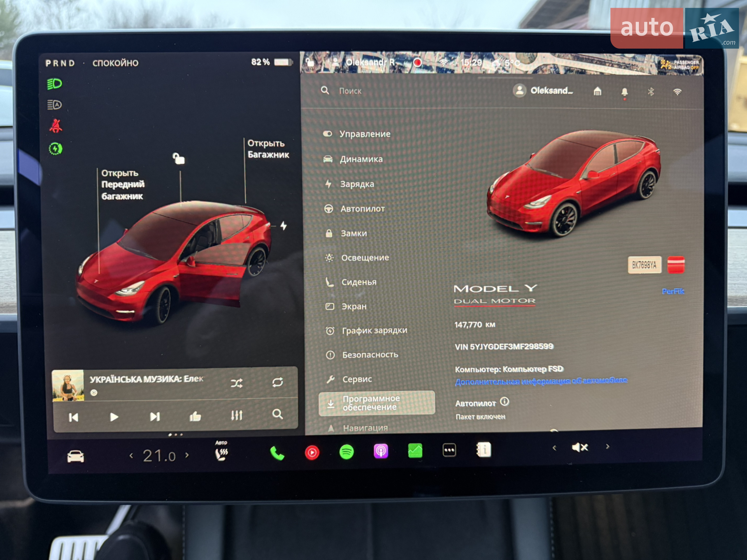Open the all apps three-dots icon
This screenshot has width=747, height=560.
click(x=449, y=450)
